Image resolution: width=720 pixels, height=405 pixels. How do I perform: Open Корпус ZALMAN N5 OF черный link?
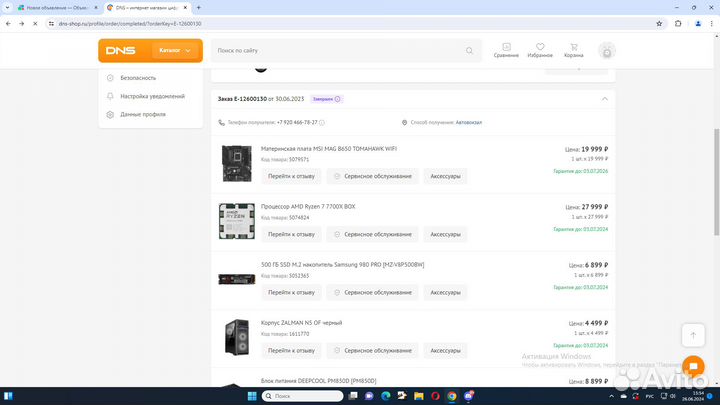[x=301, y=323]
